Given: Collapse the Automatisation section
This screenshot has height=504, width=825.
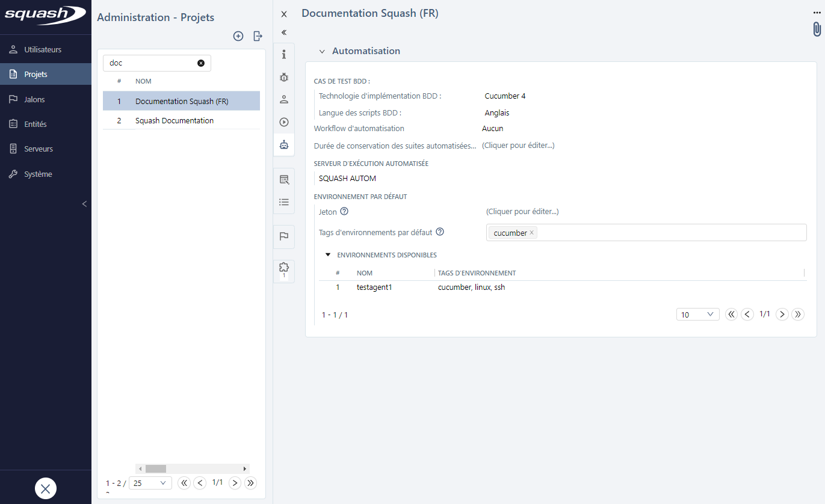Looking at the screenshot, I should click(x=322, y=52).
